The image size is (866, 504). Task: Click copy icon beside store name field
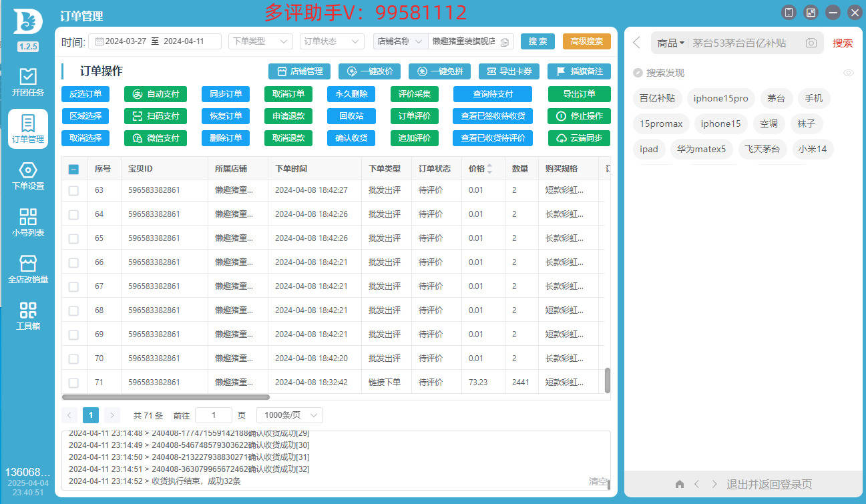tap(505, 42)
